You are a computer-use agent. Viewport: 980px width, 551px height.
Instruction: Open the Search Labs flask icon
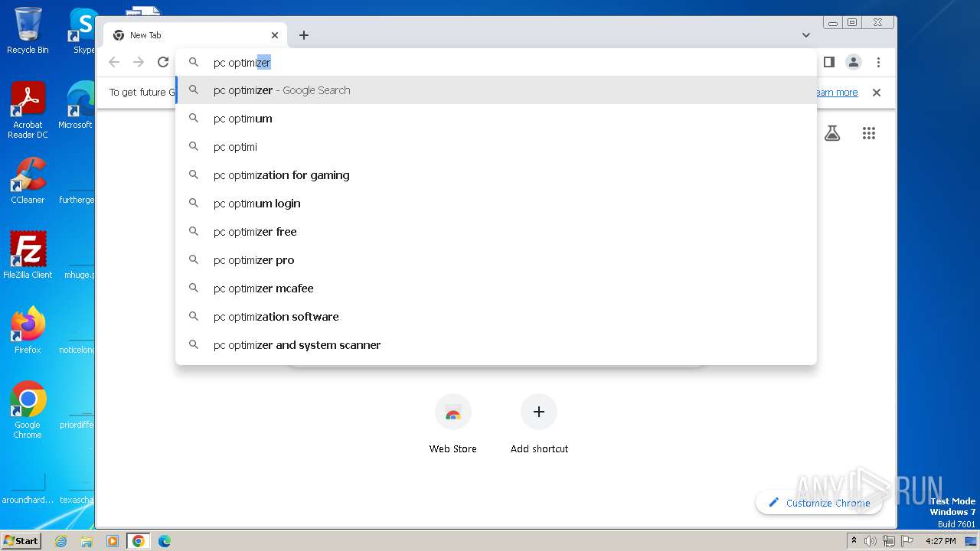(832, 133)
